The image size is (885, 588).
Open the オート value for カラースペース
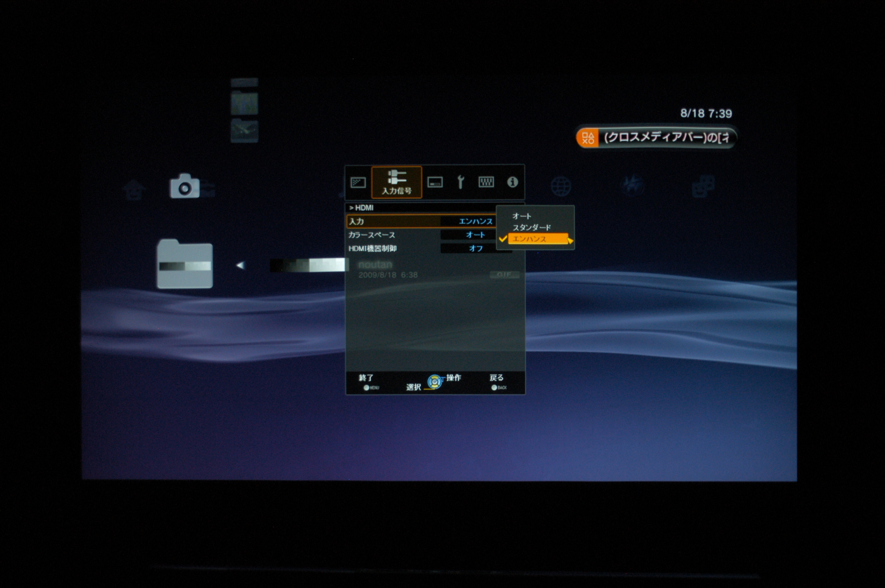click(475, 235)
